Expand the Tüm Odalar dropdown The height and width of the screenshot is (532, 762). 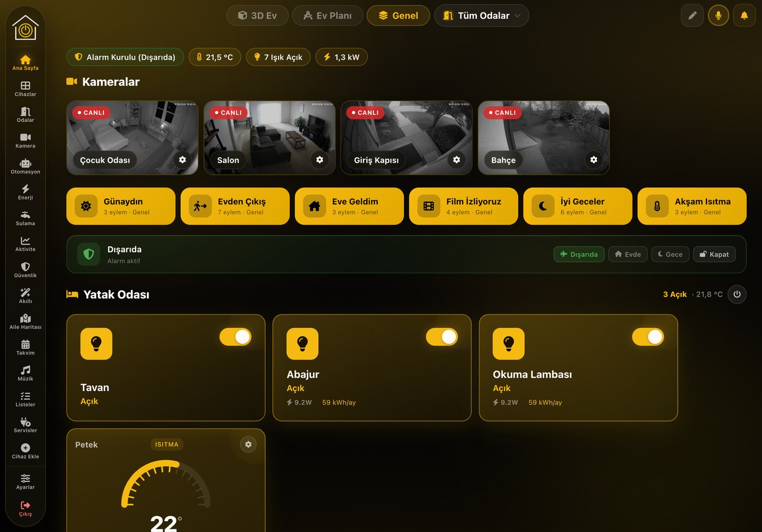point(482,15)
